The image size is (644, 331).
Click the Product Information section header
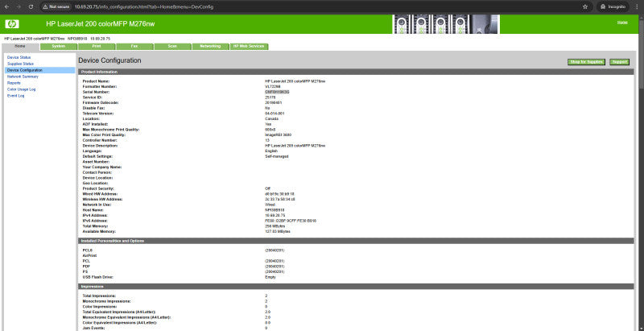(x=356, y=72)
